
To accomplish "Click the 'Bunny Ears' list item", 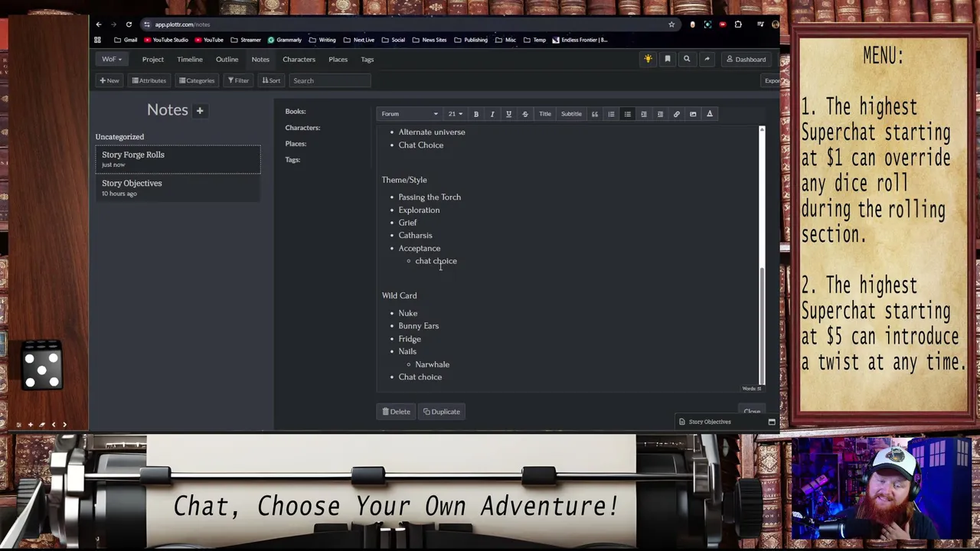I will coord(418,326).
